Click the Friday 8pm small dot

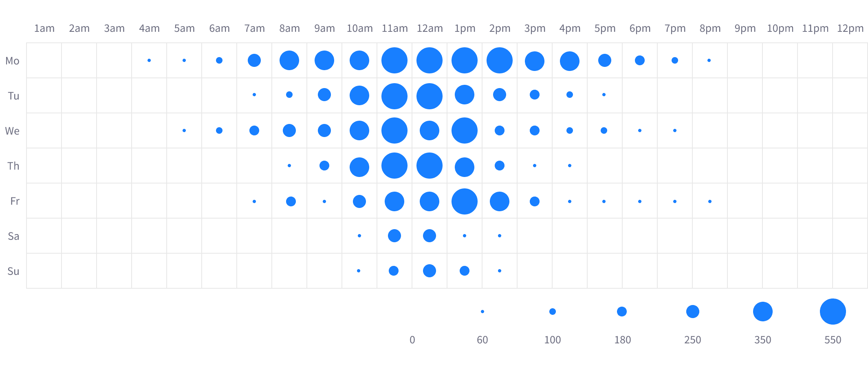pyautogui.click(x=709, y=201)
